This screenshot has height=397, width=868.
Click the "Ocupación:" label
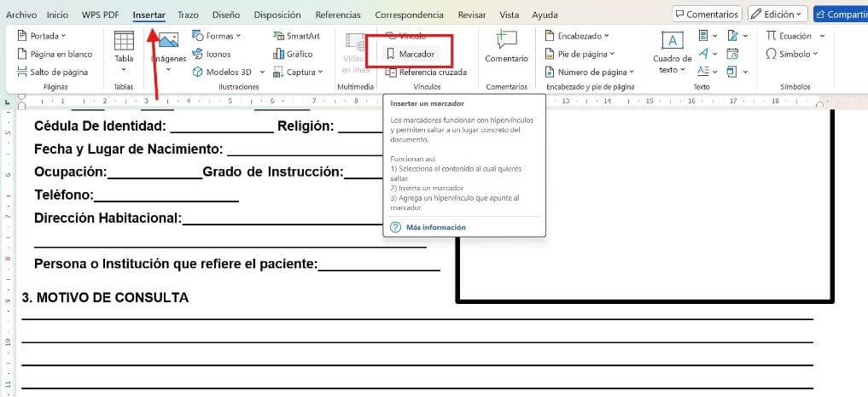pyautogui.click(x=71, y=172)
